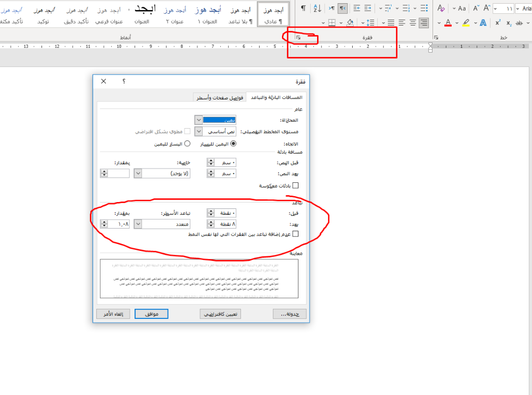Increase the paragraph indent

coord(356,8)
